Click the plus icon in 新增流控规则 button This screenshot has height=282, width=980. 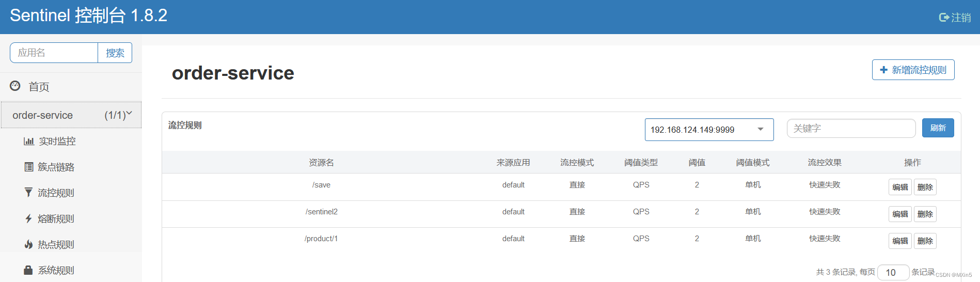884,70
